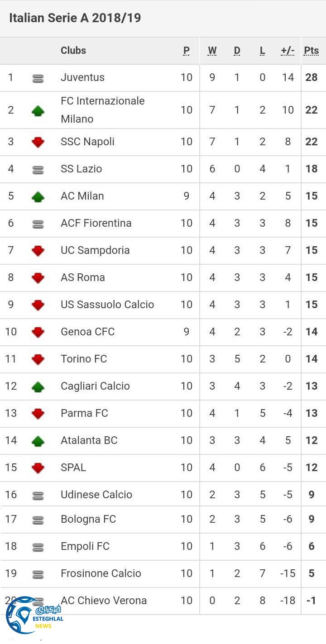
Task: Click the green arrow beside Cagliari Calcio
Action: (38, 386)
